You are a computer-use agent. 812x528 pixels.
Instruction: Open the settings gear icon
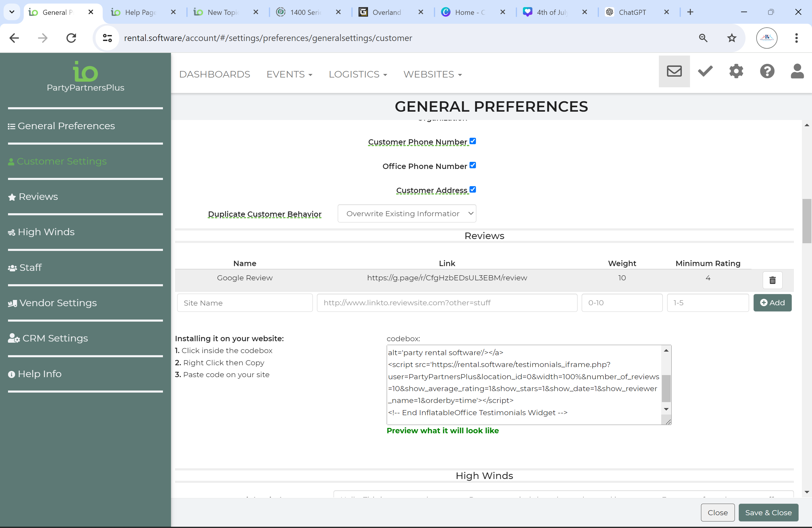click(x=736, y=71)
